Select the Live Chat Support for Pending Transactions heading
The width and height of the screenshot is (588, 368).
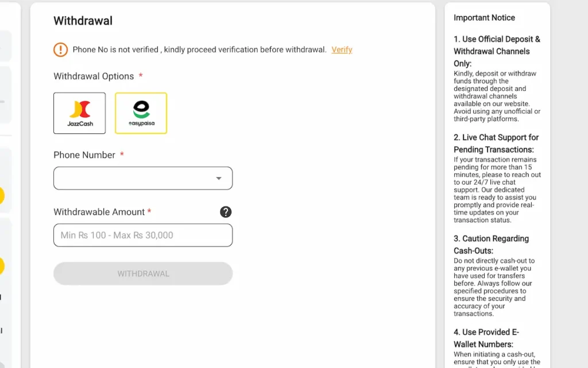496,143
